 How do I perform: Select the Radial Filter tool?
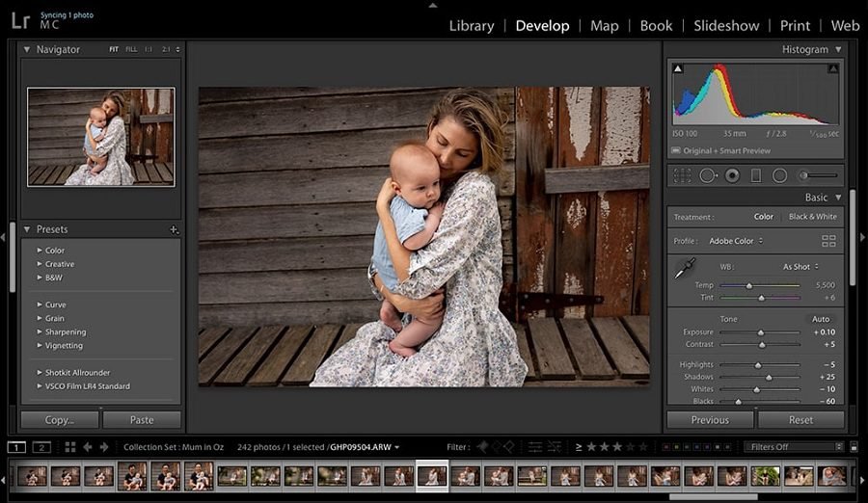coord(779,175)
